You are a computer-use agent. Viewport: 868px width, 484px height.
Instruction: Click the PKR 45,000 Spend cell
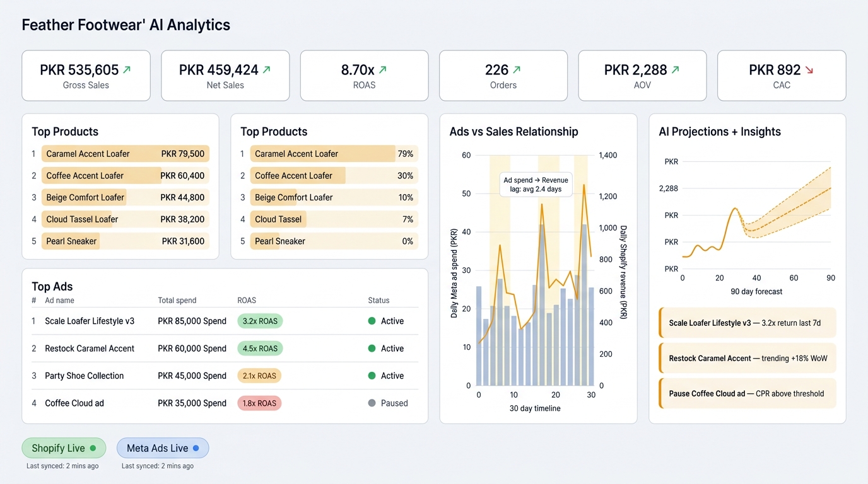pos(192,376)
